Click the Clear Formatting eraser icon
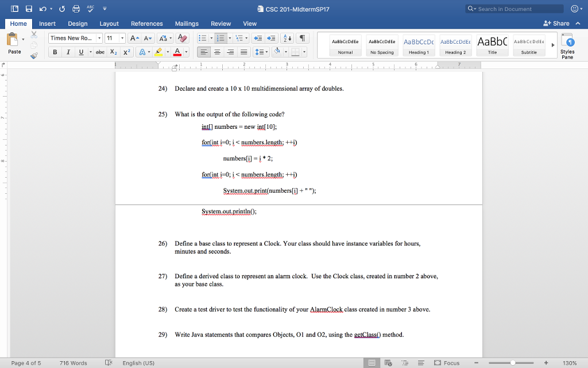The width and height of the screenshot is (588, 368). [183, 38]
